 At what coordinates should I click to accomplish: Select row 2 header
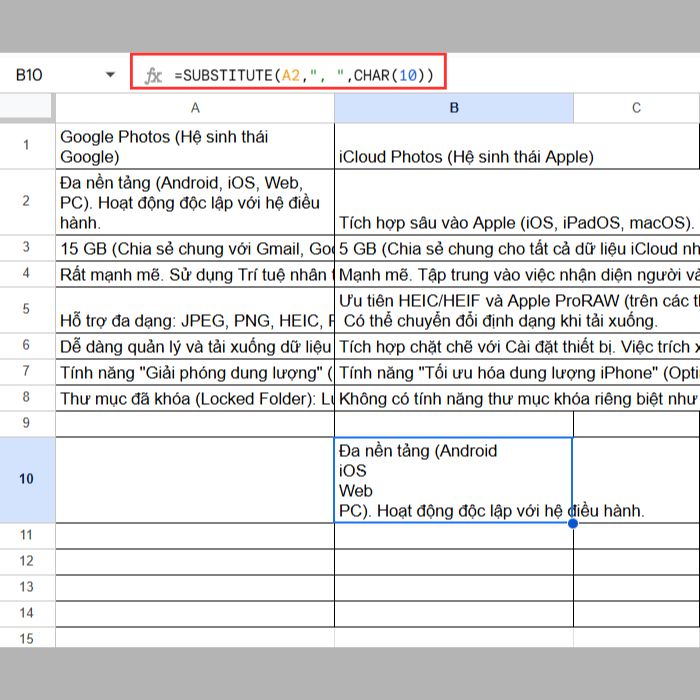(27, 202)
